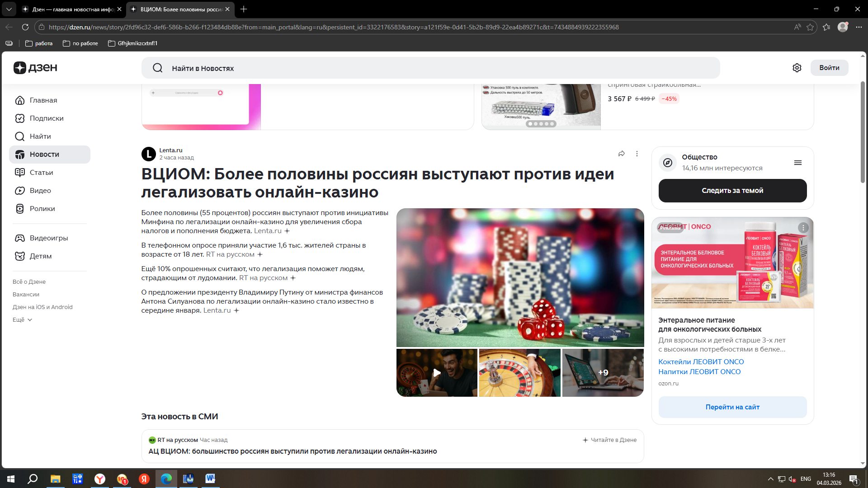Screen dimensions: 868x488
Task: Click Следить за темой button
Action: 732,191
